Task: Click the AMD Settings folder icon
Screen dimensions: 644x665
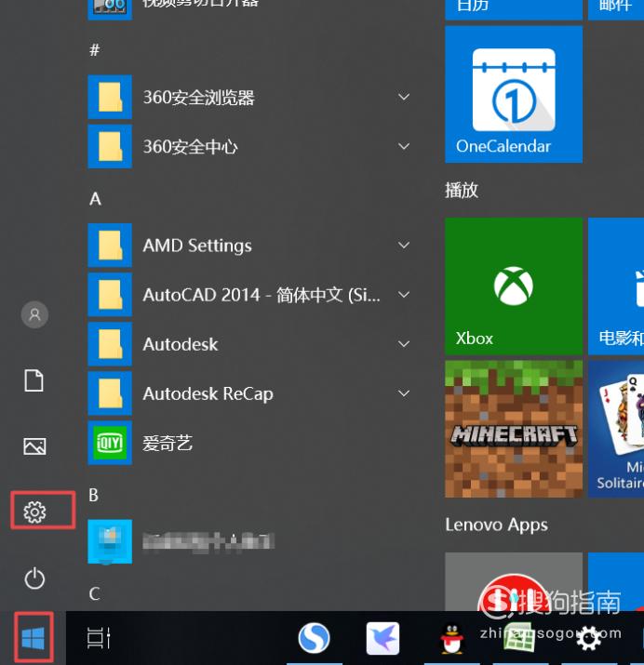Action: (110, 246)
